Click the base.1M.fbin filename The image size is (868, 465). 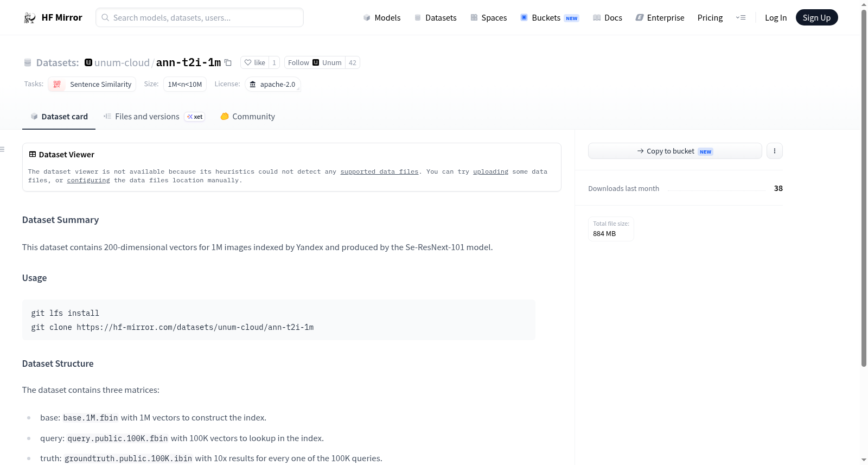[x=91, y=418]
